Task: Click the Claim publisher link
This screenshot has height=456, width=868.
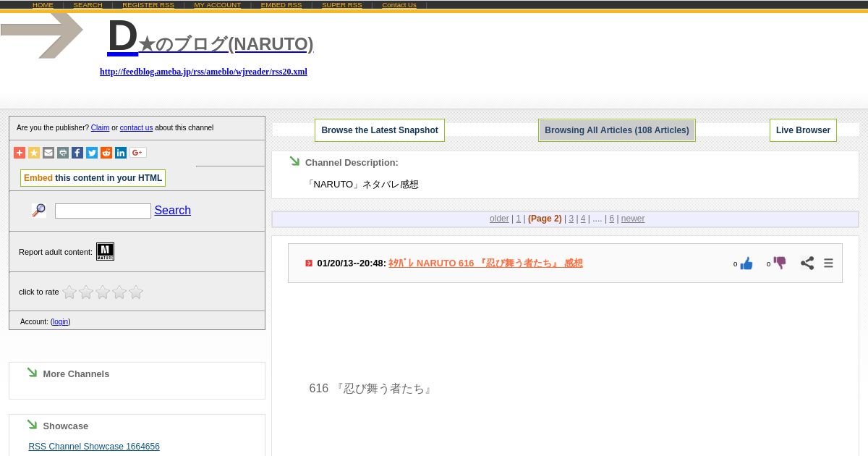Action: click(x=100, y=128)
